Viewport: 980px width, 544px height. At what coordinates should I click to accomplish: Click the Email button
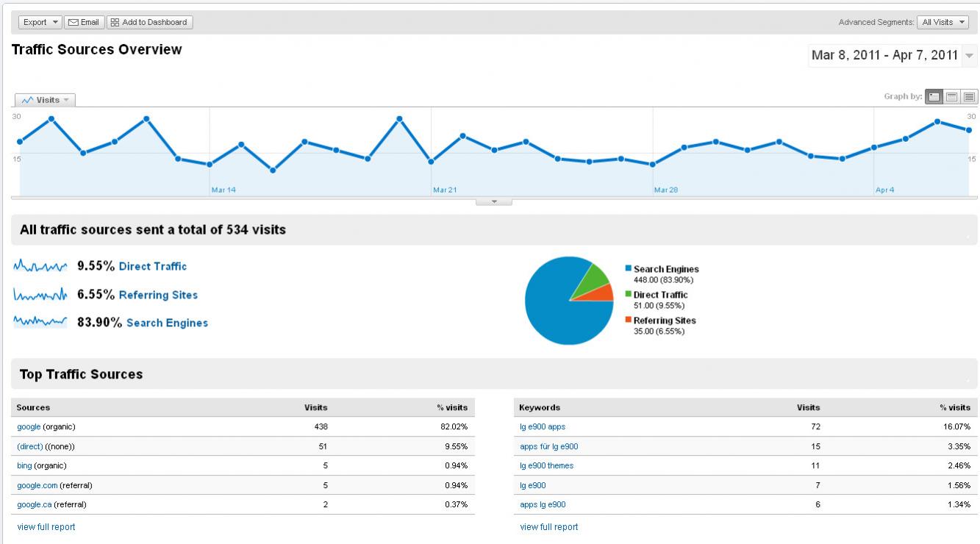(84, 22)
